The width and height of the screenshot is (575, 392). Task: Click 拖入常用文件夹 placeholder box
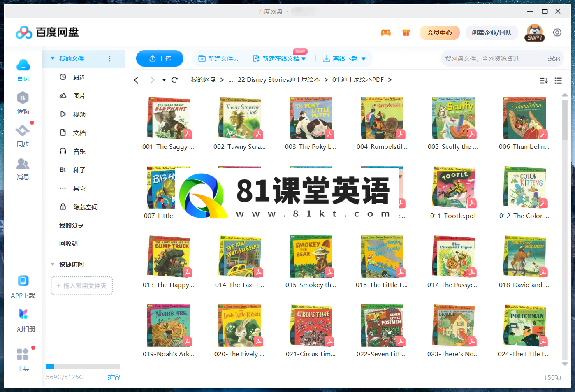82,285
